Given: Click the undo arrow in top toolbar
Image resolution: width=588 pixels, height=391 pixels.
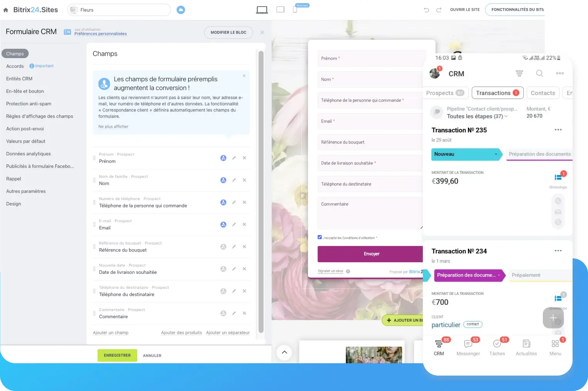Looking at the screenshot, I should point(426,10).
